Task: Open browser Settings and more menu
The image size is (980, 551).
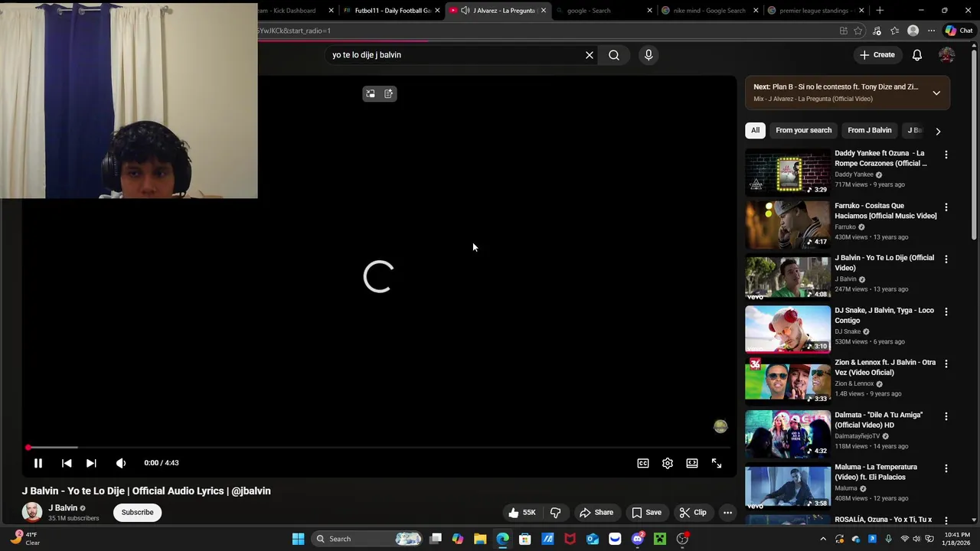Action: [x=931, y=31]
